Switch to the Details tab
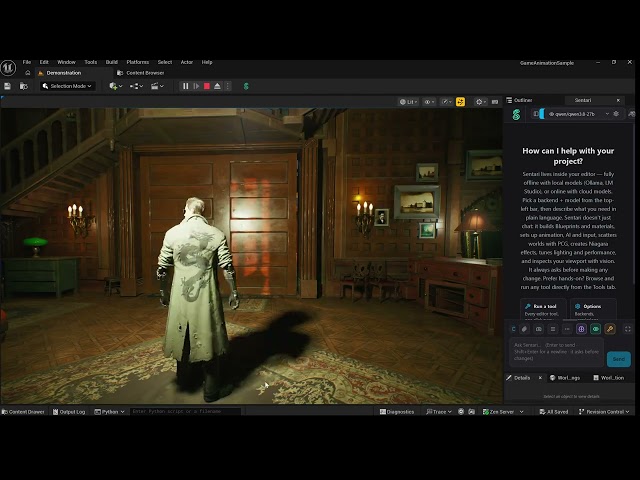 [520, 378]
